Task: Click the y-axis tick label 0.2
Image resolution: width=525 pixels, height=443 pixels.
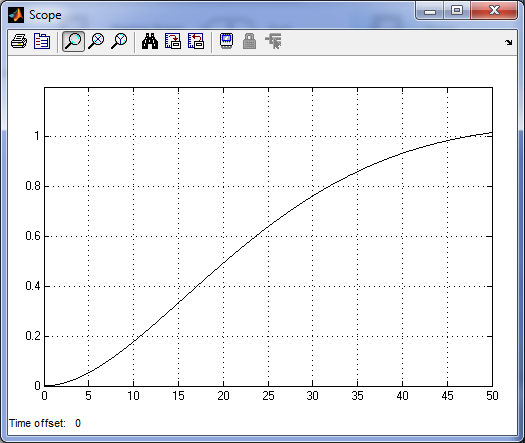Action: pos(33,336)
